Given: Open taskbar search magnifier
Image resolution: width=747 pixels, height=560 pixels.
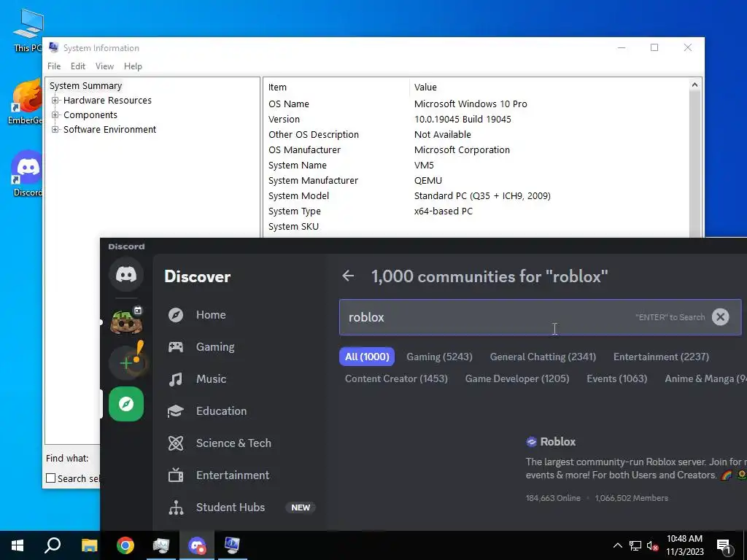Looking at the screenshot, I should (53, 545).
